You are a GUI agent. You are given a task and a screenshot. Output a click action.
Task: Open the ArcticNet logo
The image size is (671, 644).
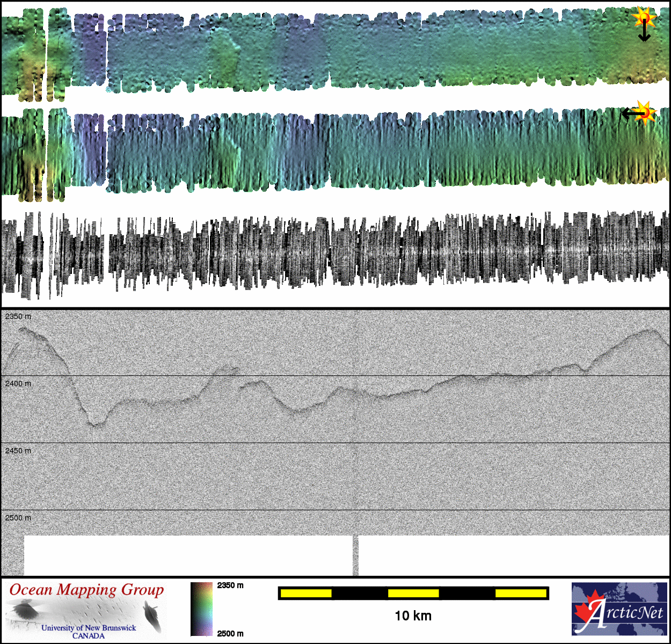[619, 609]
